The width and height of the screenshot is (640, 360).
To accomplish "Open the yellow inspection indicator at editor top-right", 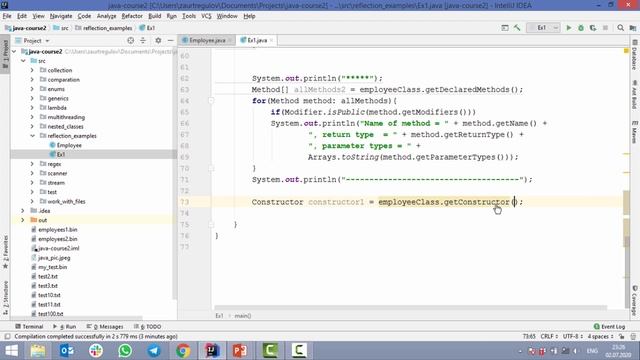I will [x=626, y=51].
